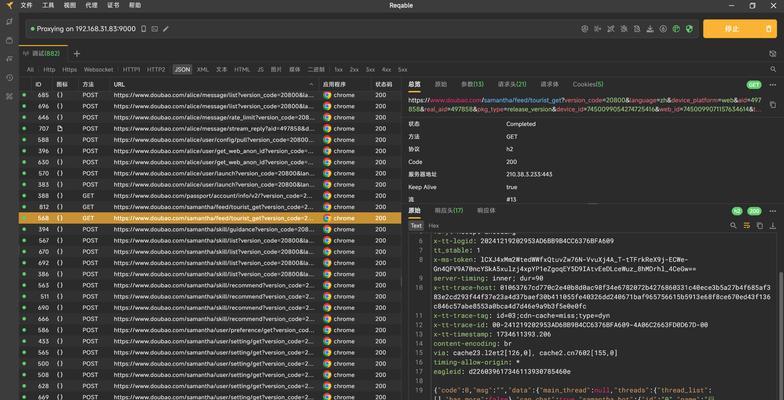Select the 调试(882) session tab
Screen dimensions: 784x400
pyautogui.click(x=42, y=54)
